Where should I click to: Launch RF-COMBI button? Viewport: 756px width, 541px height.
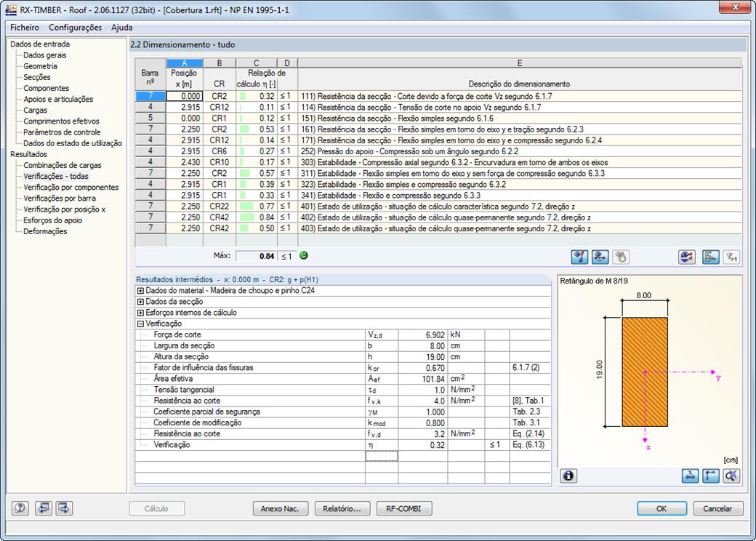403,508
